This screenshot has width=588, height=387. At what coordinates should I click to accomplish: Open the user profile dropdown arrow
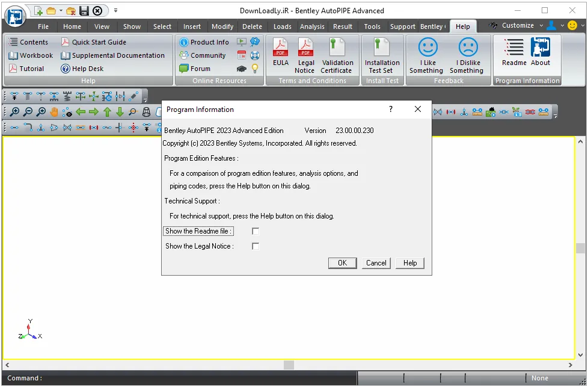[562, 25]
